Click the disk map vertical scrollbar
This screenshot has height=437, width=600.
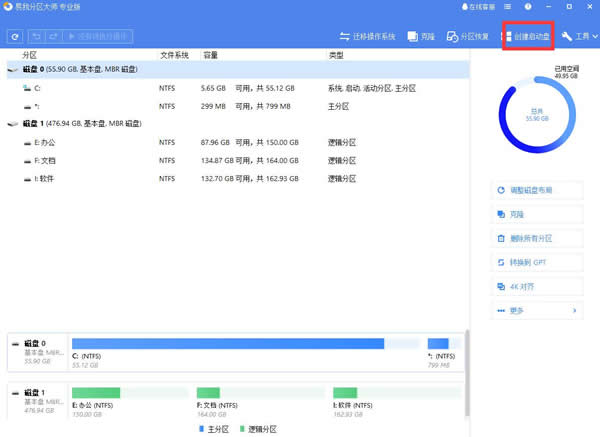[467, 373]
